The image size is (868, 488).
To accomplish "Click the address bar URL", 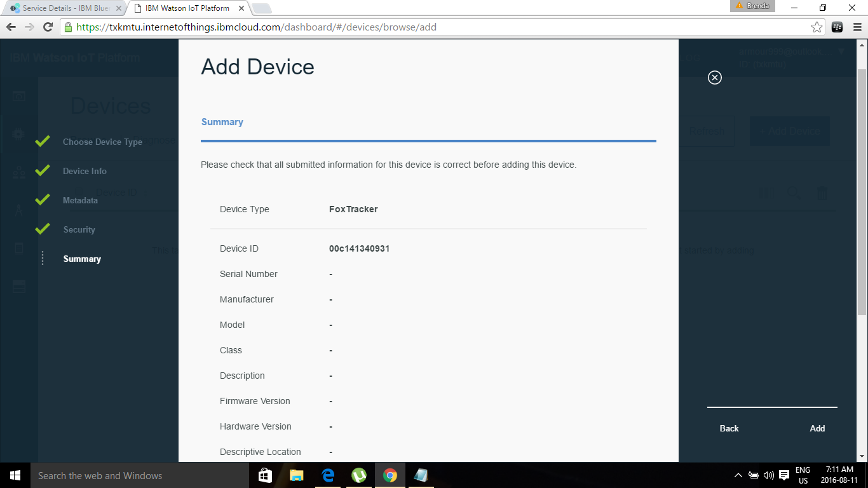I will 256,27.
